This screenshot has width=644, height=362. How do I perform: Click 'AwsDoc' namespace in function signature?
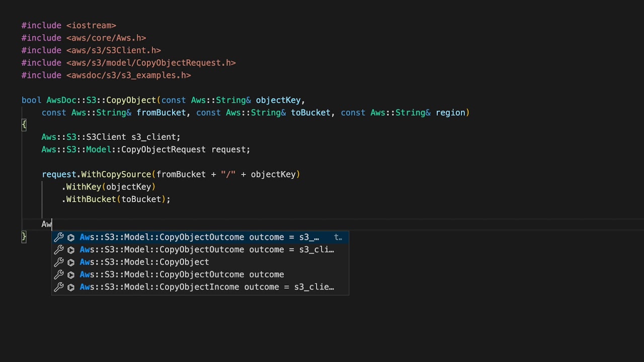click(x=61, y=100)
